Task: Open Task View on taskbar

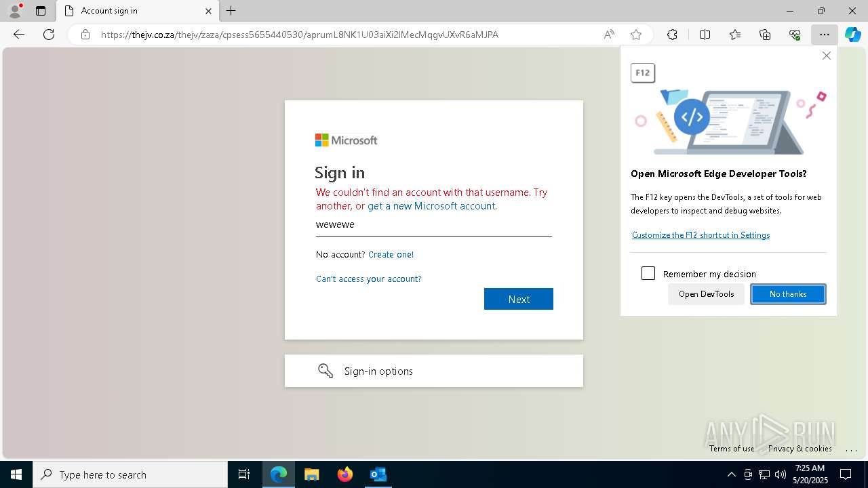Action: (x=244, y=474)
